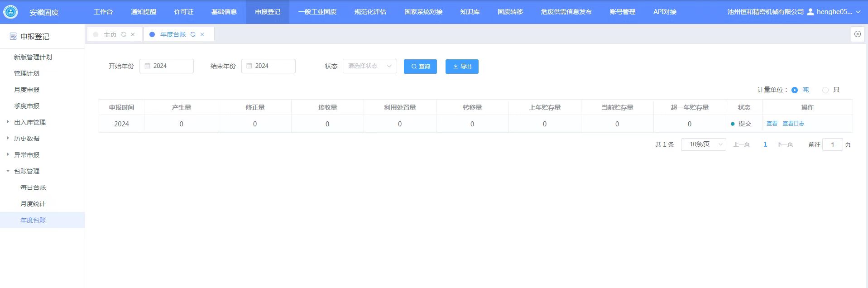Click the refresh icon on 主页 tab
Image resolution: width=868 pixels, height=288 pixels.
124,34
